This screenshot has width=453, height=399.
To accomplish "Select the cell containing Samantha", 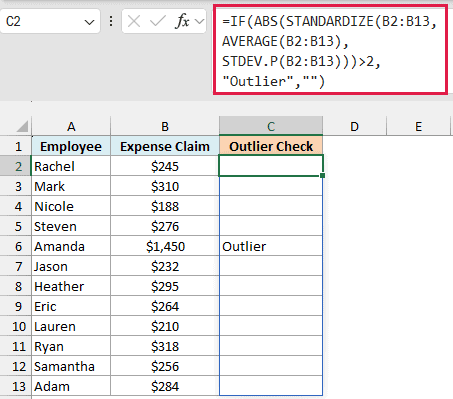I will 71,366.
